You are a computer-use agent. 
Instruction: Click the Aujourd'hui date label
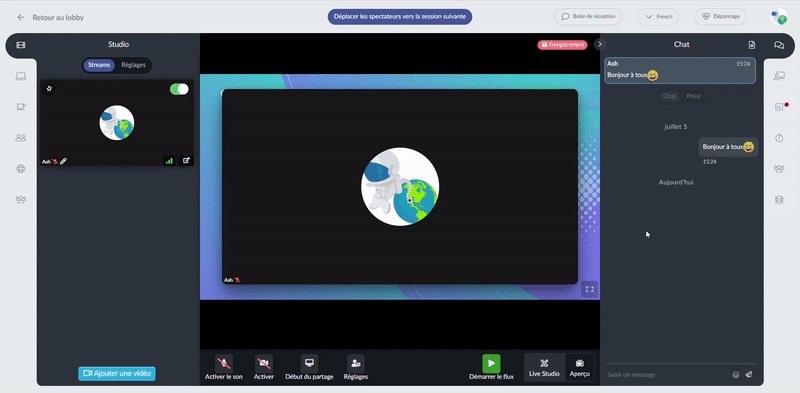(676, 182)
